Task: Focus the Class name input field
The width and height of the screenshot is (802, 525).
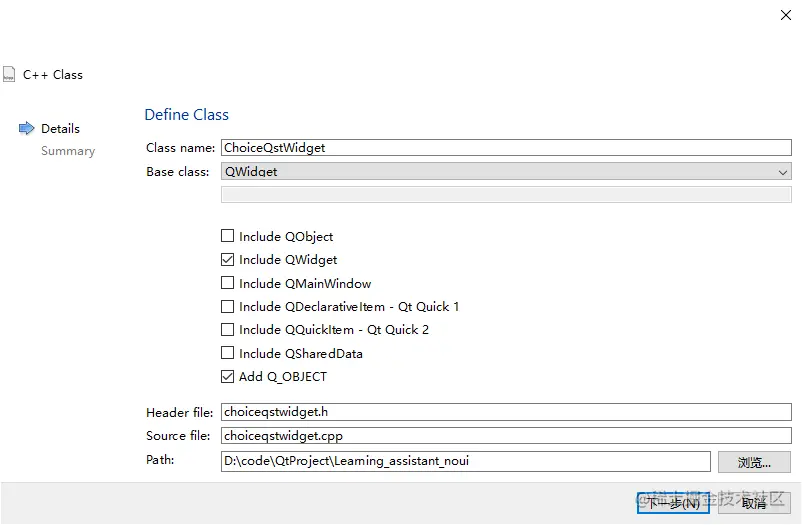Action: (x=506, y=147)
